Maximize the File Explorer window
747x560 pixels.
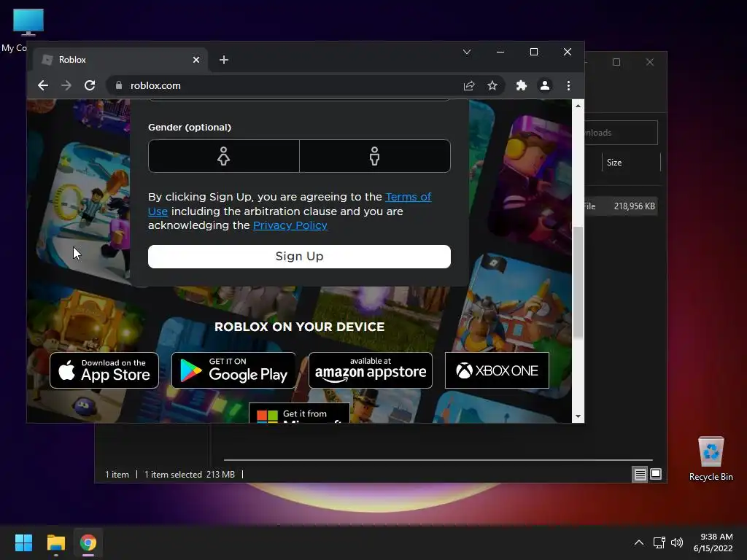tap(616, 63)
